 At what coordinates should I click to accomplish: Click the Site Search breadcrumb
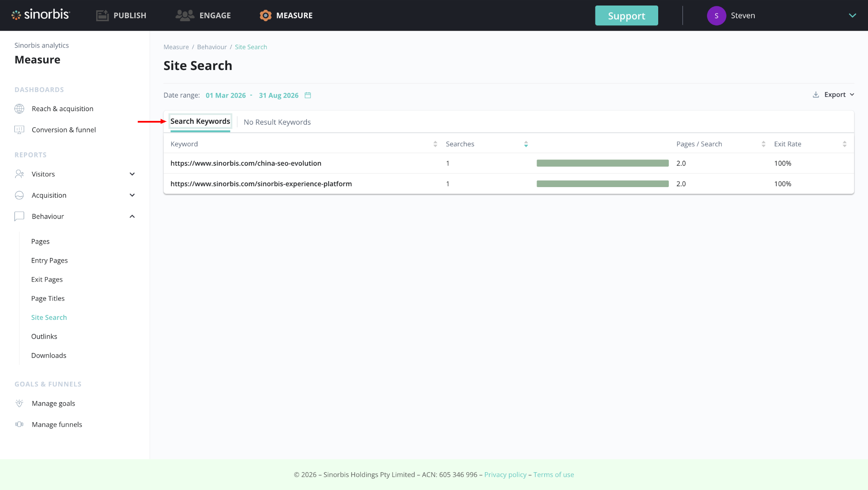(x=251, y=47)
